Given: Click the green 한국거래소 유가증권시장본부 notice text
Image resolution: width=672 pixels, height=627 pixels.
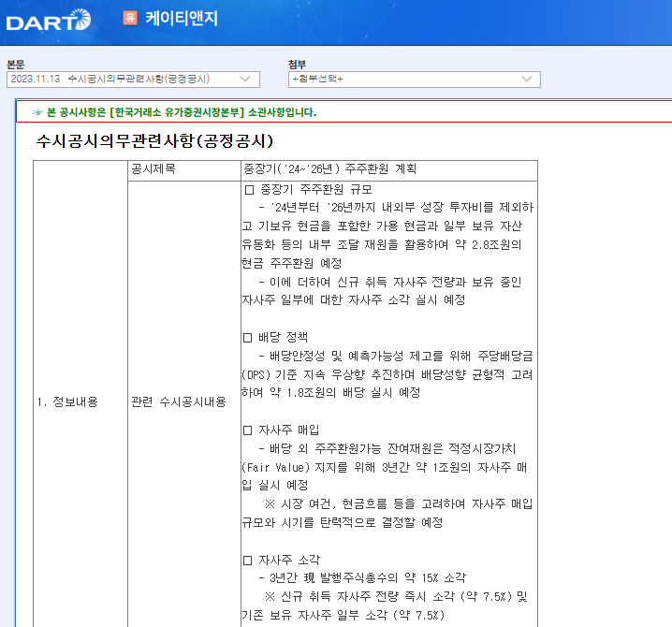Looking at the screenshot, I should coord(182,112).
